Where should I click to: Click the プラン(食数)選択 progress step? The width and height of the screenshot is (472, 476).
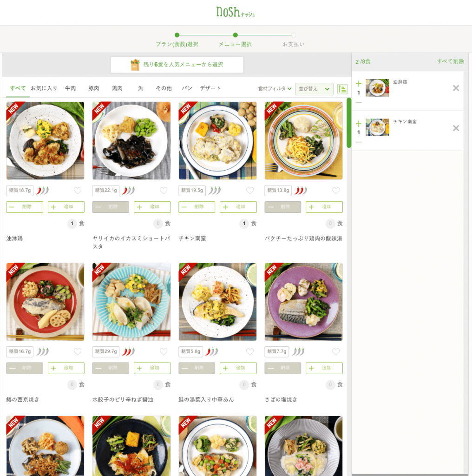(177, 44)
